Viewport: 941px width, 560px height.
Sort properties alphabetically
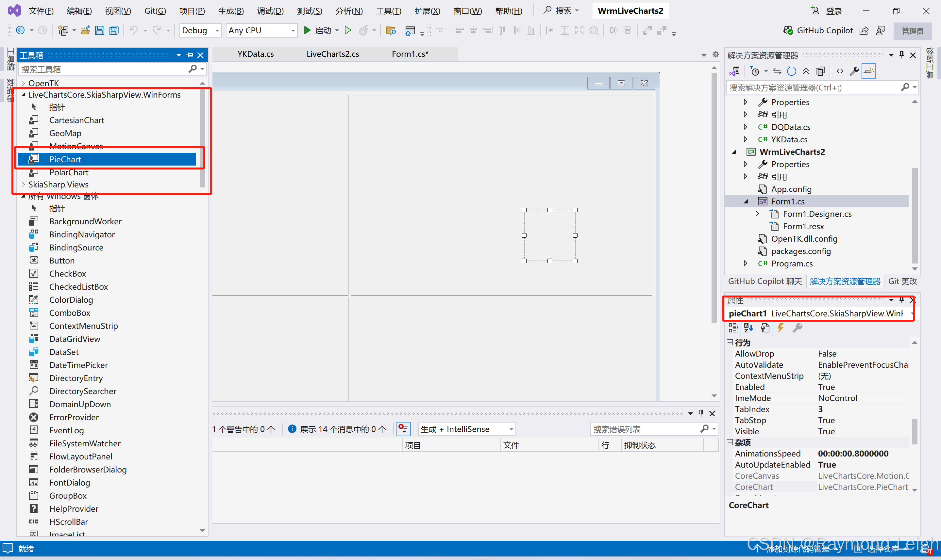pos(748,328)
